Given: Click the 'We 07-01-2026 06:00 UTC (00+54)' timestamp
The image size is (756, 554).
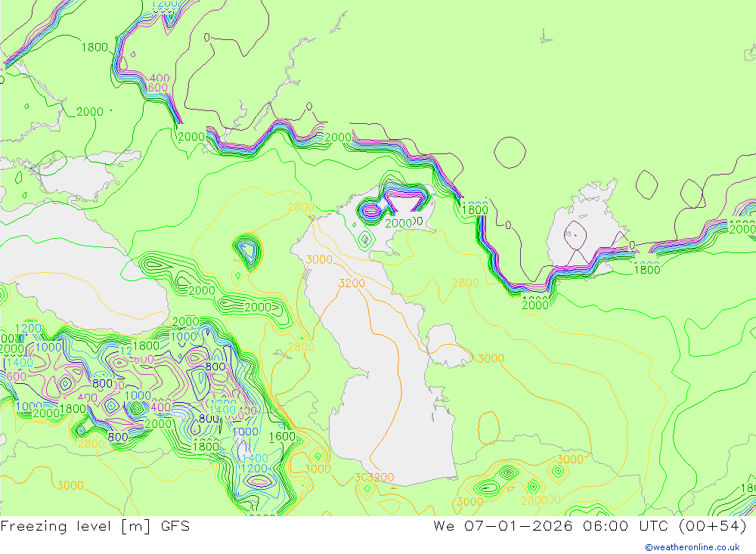Looking at the screenshot, I should [590, 526].
